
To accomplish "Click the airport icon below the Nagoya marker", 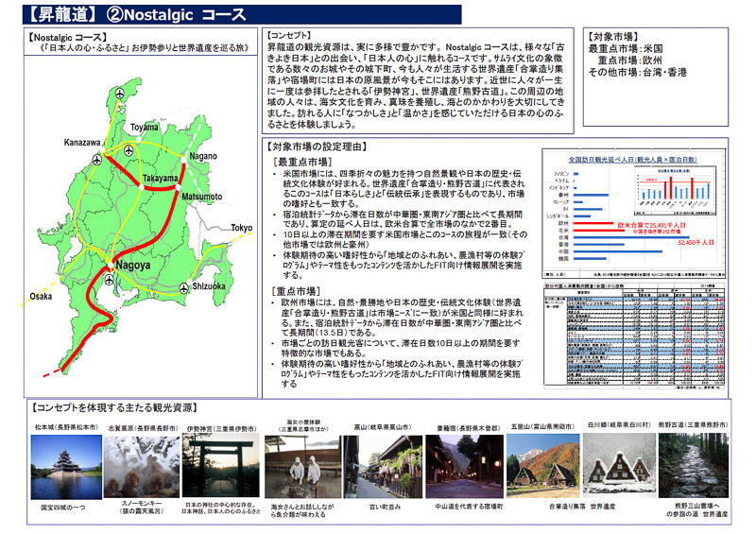I will tap(110, 280).
